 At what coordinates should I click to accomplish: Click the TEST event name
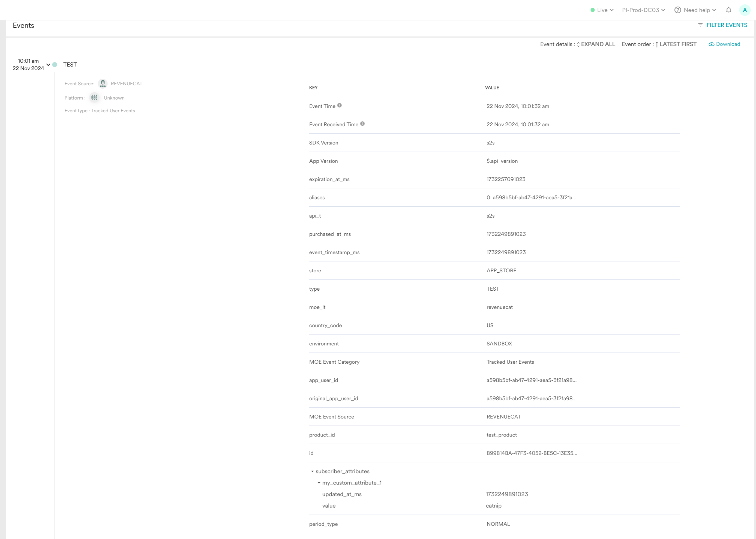pos(70,65)
